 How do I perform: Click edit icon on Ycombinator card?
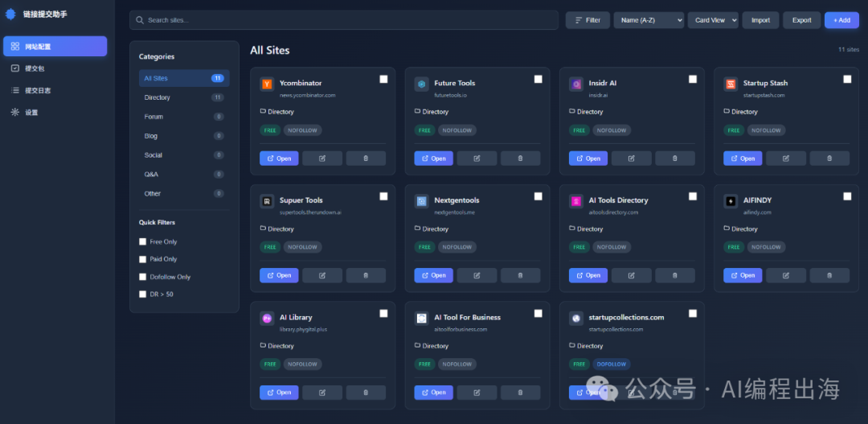click(x=322, y=158)
